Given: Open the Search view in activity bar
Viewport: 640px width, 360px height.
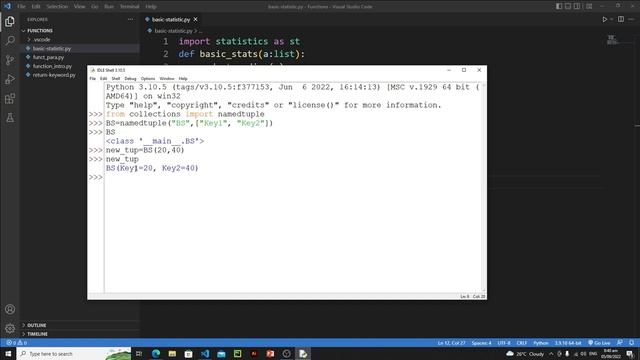Looking at the screenshot, I should tap(10, 41).
